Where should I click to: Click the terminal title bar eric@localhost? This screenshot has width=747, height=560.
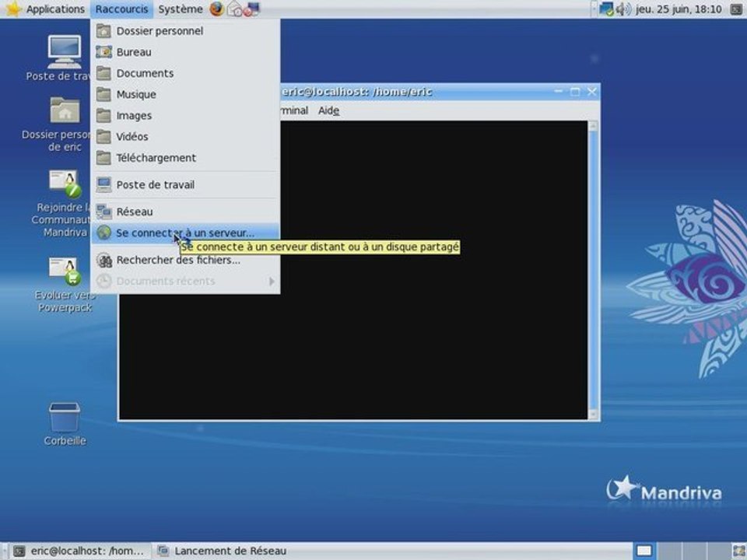pyautogui.click(x=357, y=92)
